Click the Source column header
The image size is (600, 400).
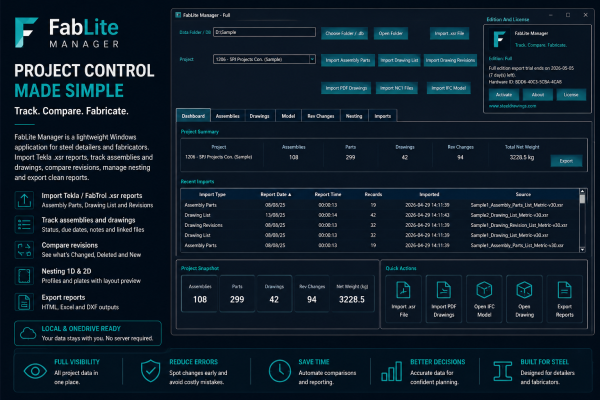(523, 194)
